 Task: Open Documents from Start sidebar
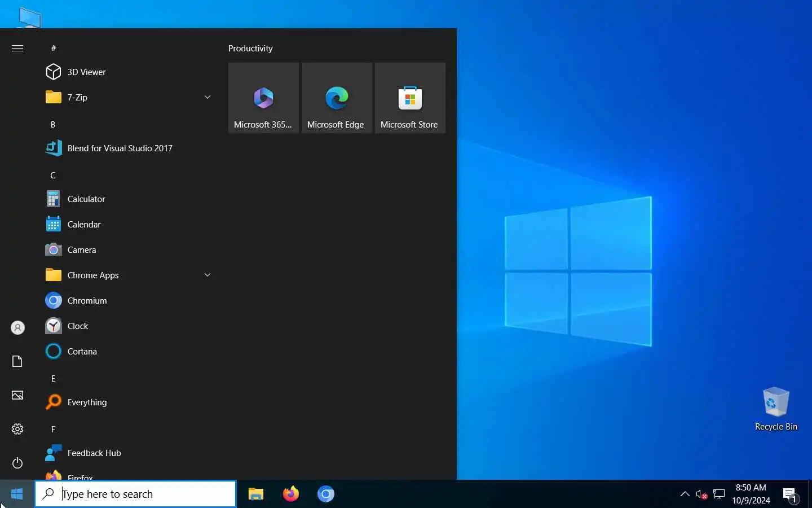click(17, 361)
